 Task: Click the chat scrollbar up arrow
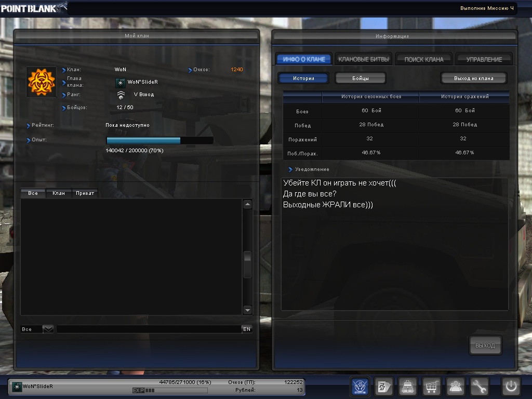(247, 205)
